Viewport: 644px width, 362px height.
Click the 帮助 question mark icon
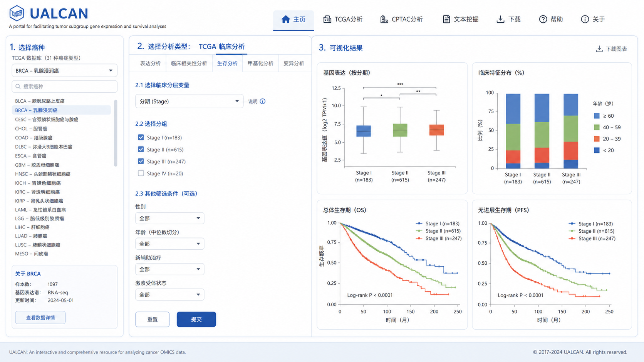tap(543, 19)
